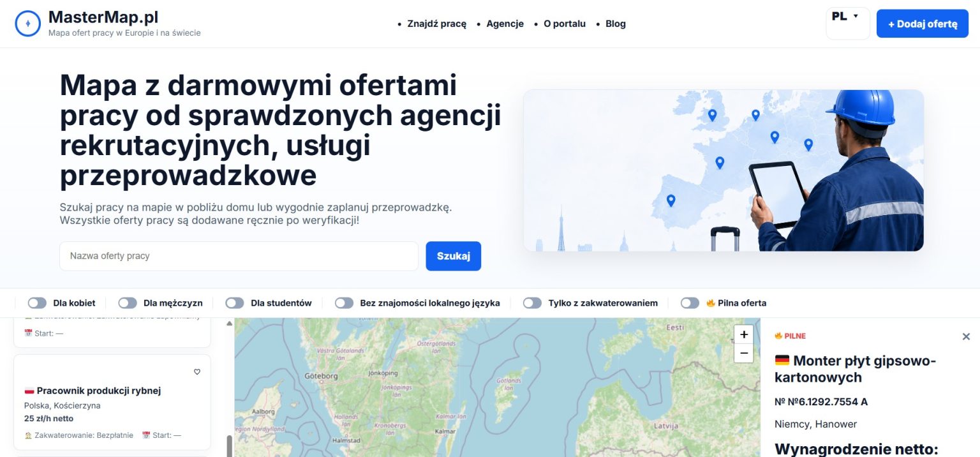The height and width of the screenshot is (457, 980).
Task: Toggle the Dla studentów filter
Action: (235, 303)
